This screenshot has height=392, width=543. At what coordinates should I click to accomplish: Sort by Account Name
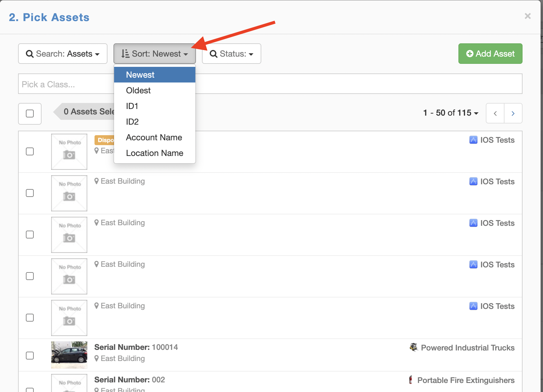155,137
